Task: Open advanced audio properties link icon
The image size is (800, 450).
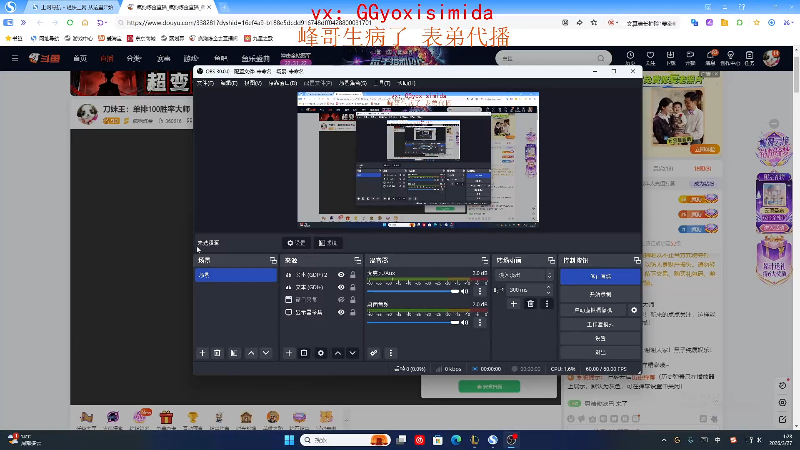Action: (x=374, y=353)
